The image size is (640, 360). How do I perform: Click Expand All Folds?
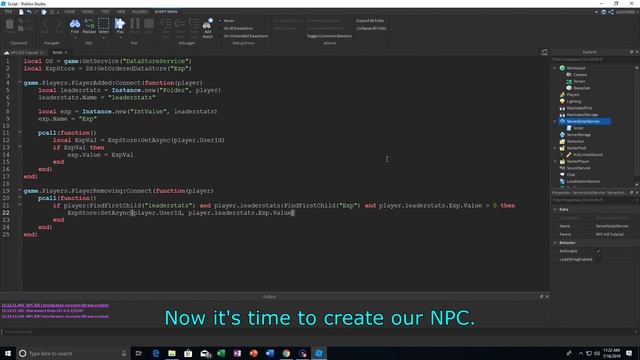(x=370, y=20)
